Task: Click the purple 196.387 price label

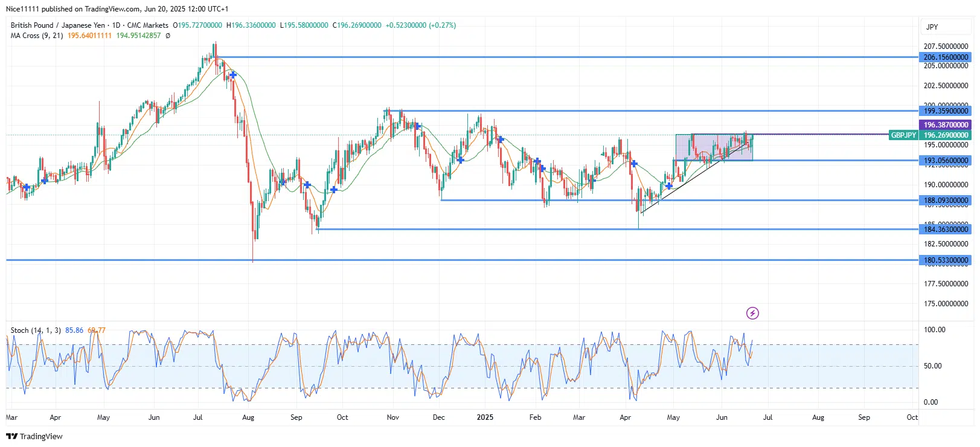Action: [946, 125]
